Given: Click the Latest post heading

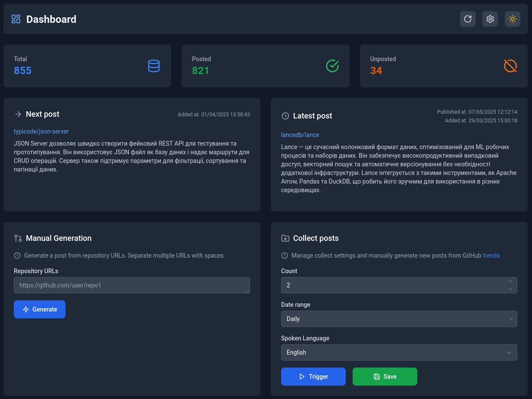Looking at the screenshot, I should tap(313, 116).
